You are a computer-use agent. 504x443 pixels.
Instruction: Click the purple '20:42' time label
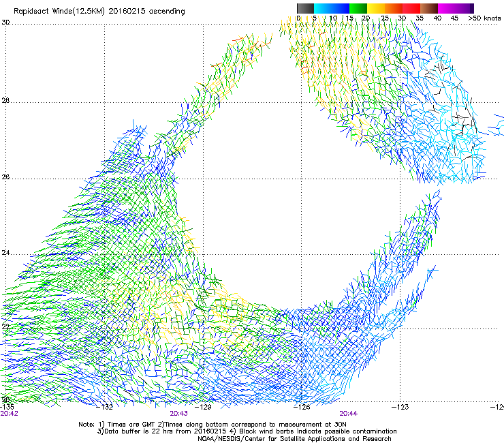pyautogui.click(x=10, y=414)
